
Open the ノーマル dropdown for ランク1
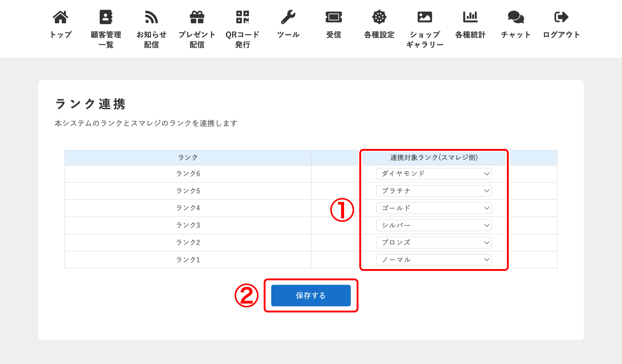434,260
